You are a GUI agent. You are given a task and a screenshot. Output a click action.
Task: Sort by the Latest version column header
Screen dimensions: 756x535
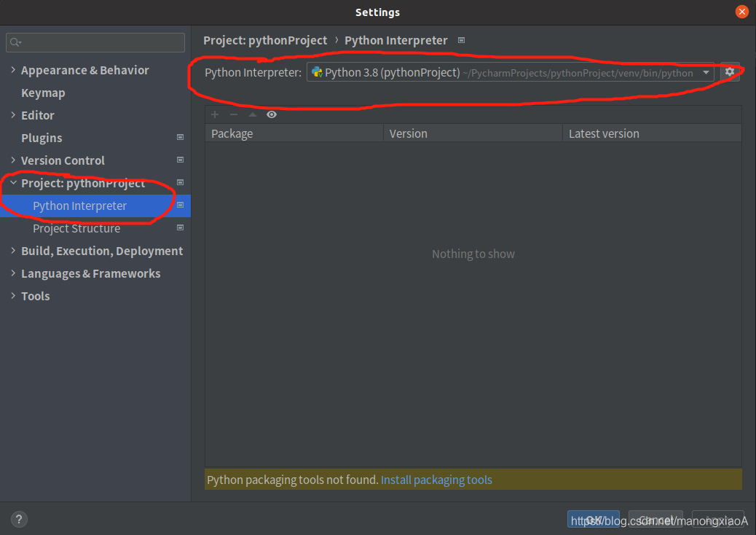(x=653, y=133)
